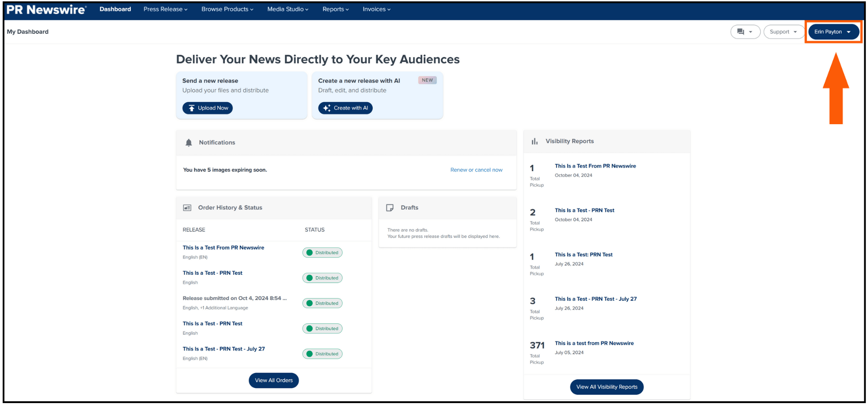Click Distributed status badge for first release
This screenshot has width=868, height=404.
[x=322, y=253]
